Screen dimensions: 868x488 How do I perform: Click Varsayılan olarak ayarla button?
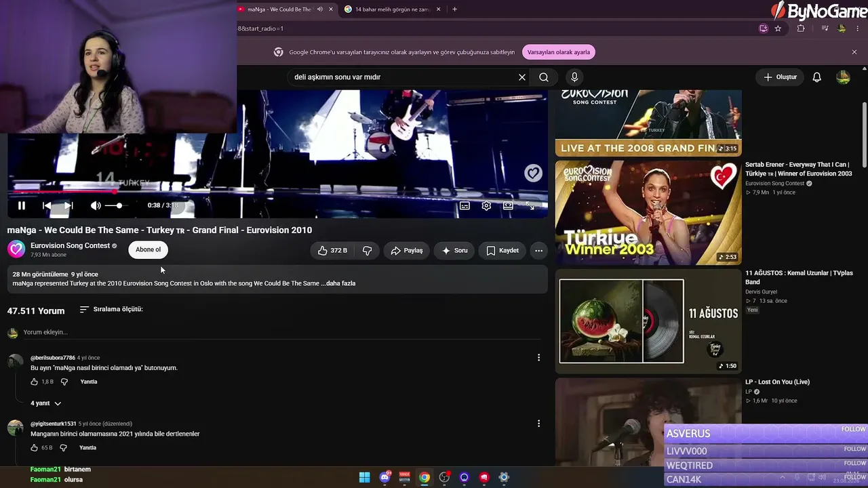559,52
